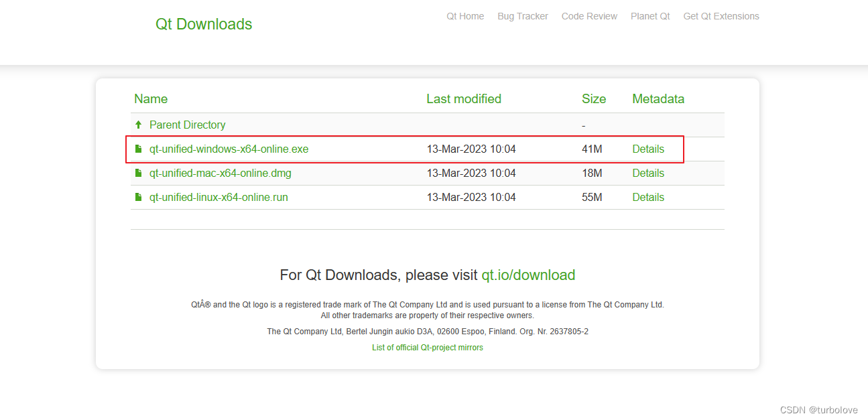The width and height of the screenshot is (868, 420).
Task: Click the file icon beside qt-unified-linux-x64-online.run
Action: coord(138,197)
